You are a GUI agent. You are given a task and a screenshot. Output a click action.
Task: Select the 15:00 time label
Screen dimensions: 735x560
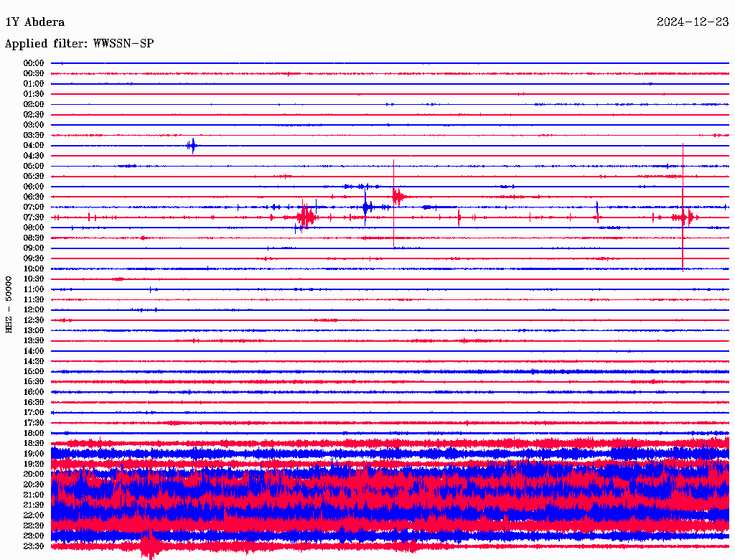pos(34,371)
